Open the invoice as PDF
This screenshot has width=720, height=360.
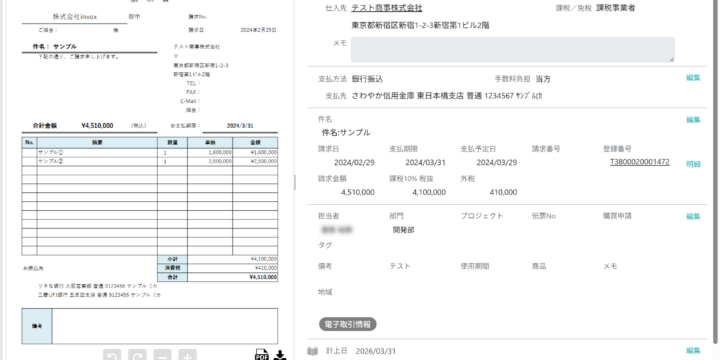tap(262, 355)
